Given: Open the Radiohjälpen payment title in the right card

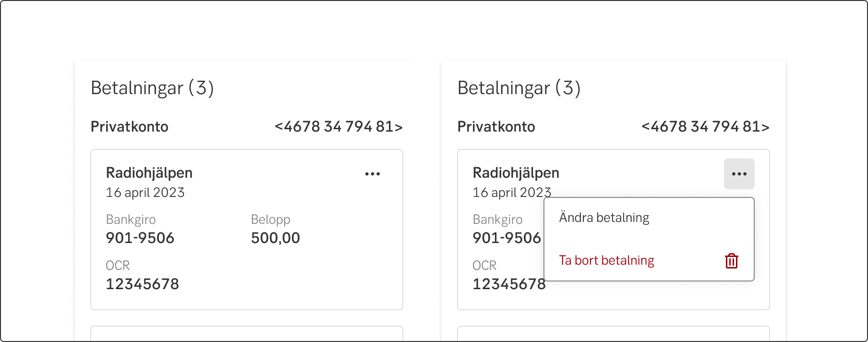Looking at the screenshot, I should [516, 173].
